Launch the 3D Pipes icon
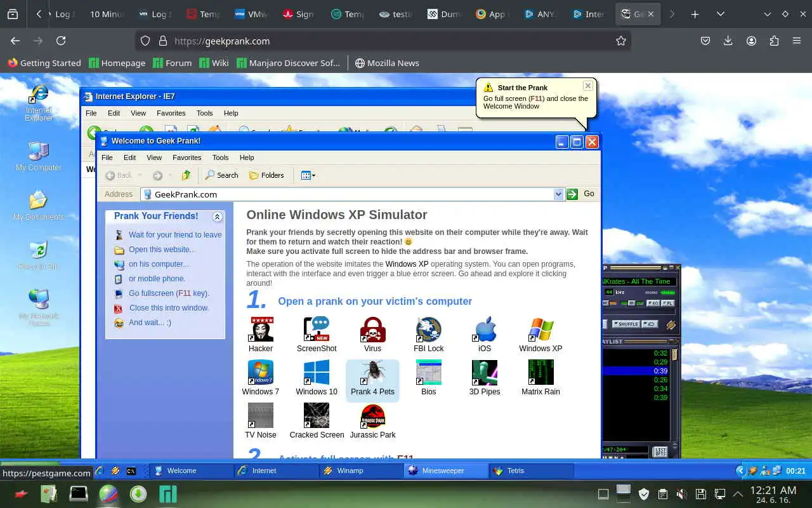 [x=485, y=378]
